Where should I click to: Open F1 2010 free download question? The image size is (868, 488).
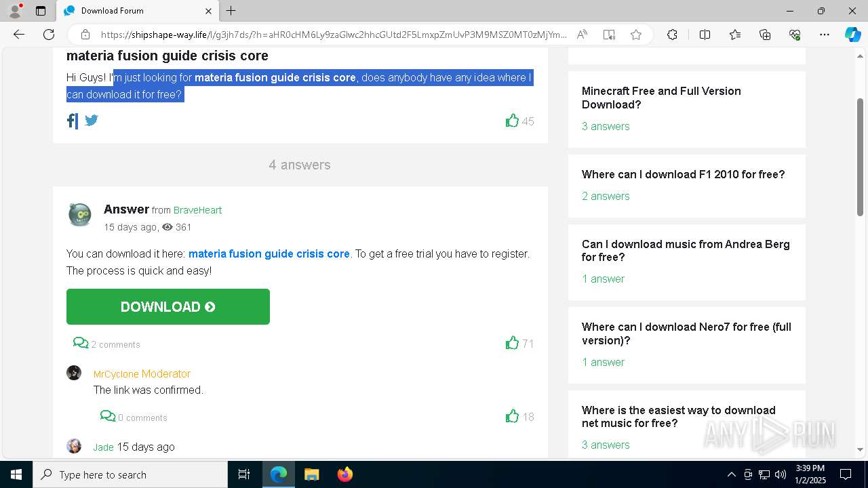tap(683, 174)
